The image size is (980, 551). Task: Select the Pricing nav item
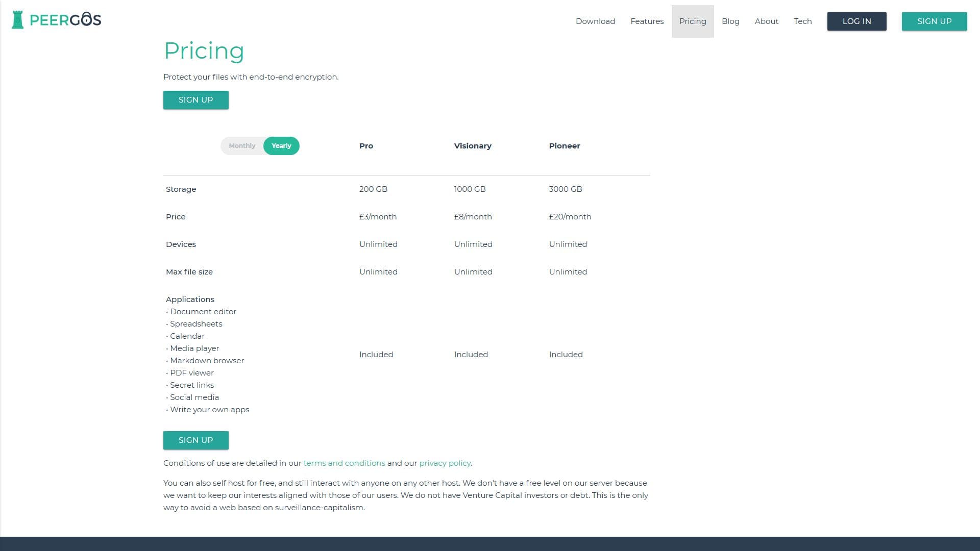[693, 21]
